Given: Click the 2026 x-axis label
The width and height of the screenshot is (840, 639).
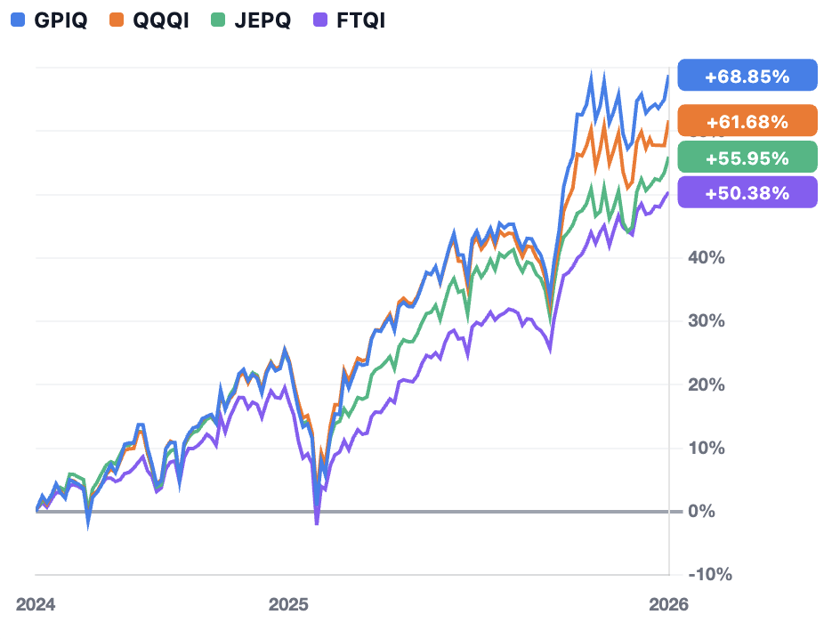Looking at the screenshot, I should coord(668,604).
